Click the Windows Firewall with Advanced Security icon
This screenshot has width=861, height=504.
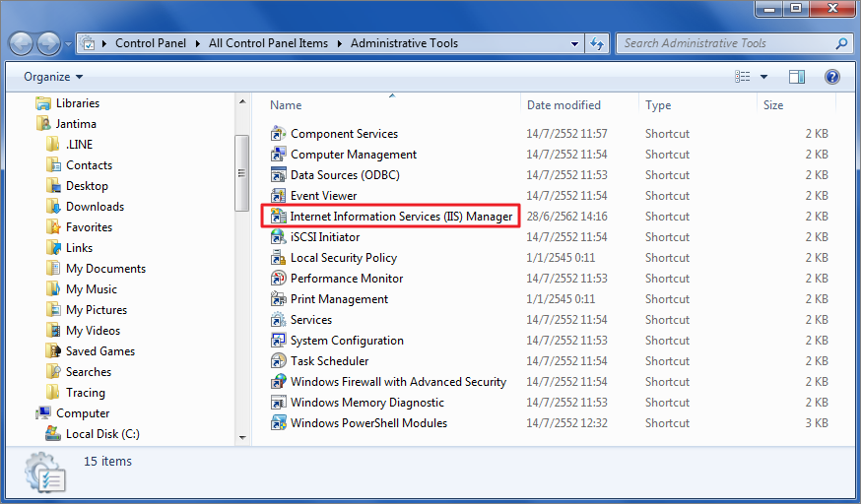click(x=279, y=382)
